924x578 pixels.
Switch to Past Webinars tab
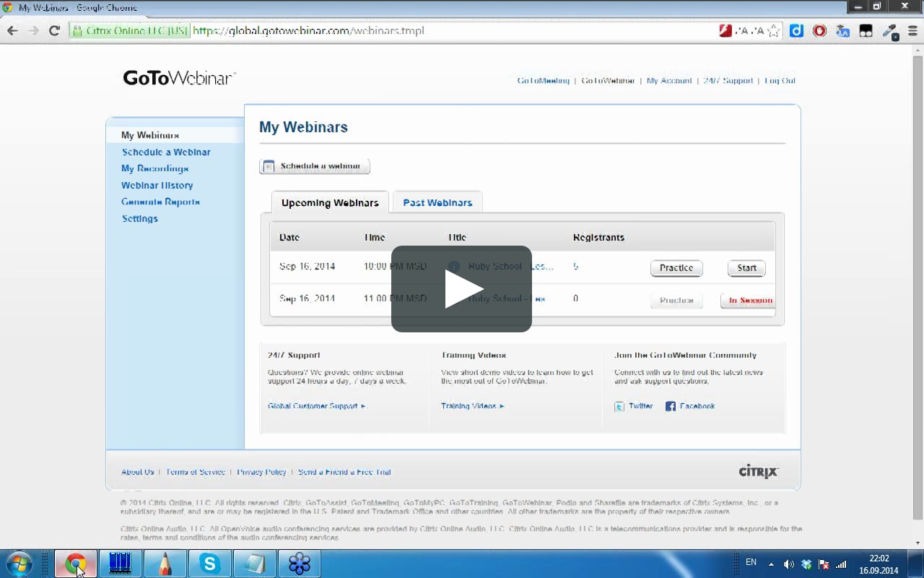click(x=437, y=202)
